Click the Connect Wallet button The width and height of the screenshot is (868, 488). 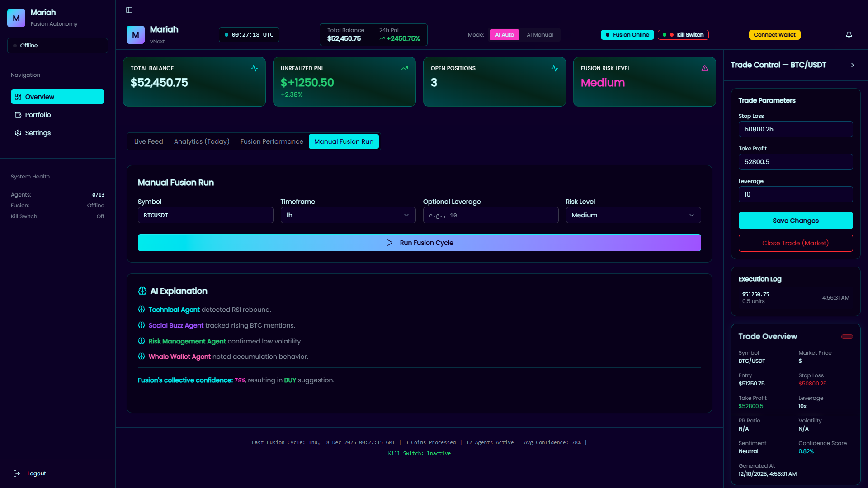tap(774, 35)
